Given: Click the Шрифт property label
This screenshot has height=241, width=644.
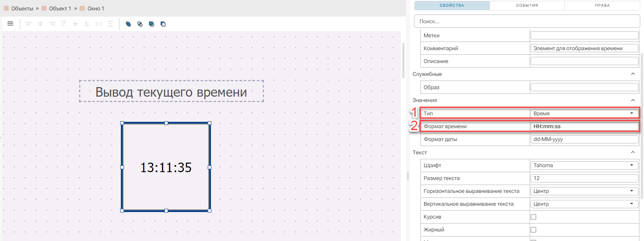Looking at the screenshot, I should tap(432, 166).
